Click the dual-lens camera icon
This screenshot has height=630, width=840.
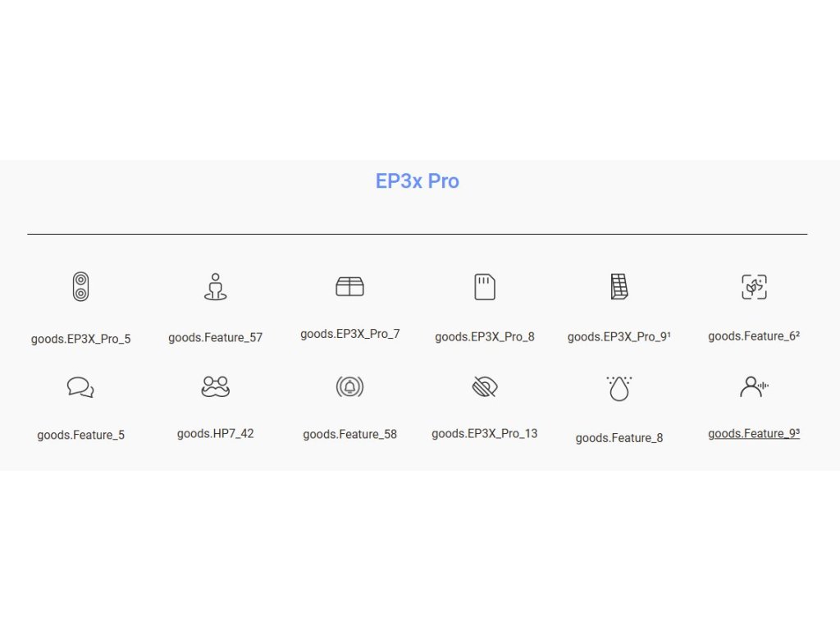80,287
